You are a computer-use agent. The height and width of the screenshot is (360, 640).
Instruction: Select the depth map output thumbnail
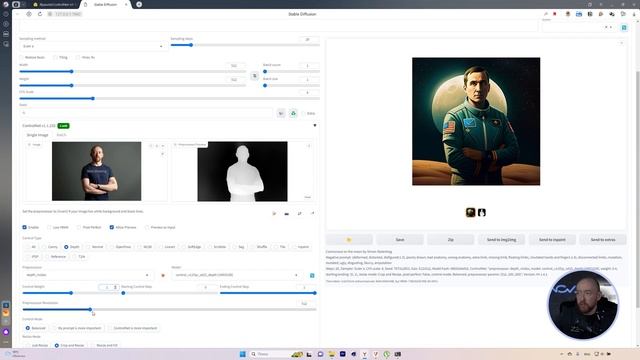coord(482,212)
